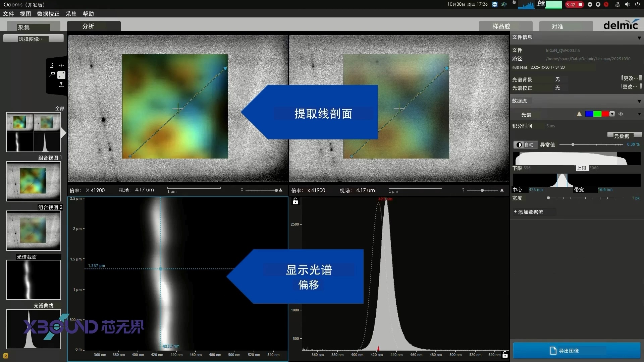Click 更改… for 光谱背景

(x=631, y=78)
